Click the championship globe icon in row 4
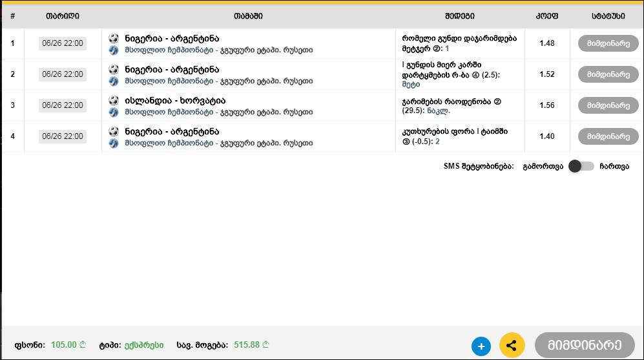 pos(114,143)
